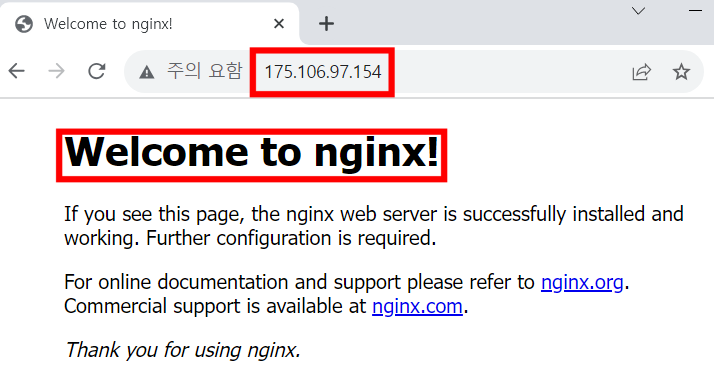Click 'Further configuration is required.' text
The width and height of the screenshot is (714, 379).
click(291, 238)
